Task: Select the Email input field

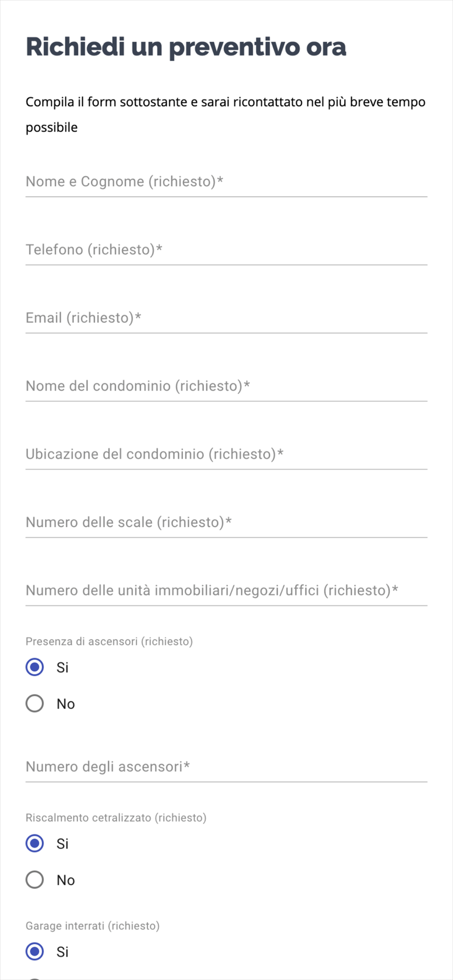Action: pos(226,318)
